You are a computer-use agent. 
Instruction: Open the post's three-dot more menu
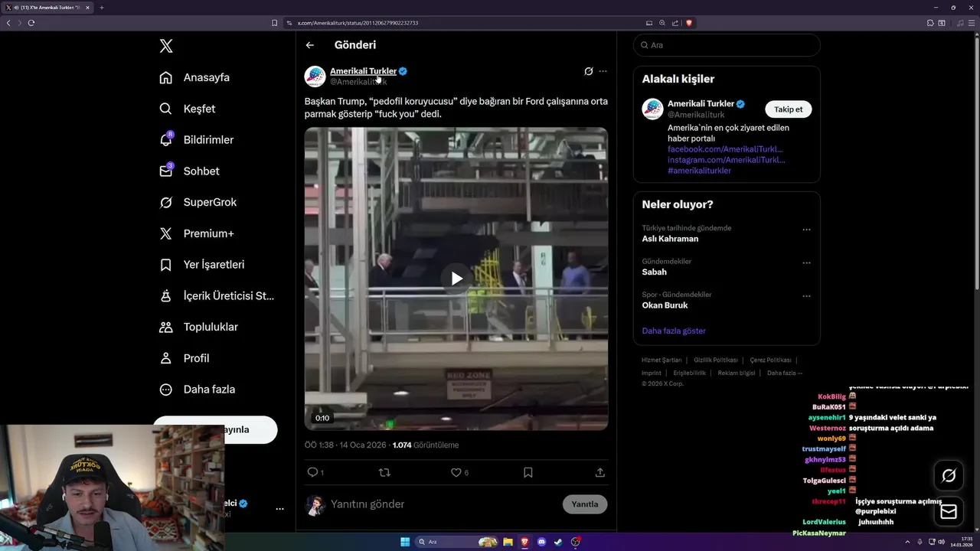click(x=603, y=71)
